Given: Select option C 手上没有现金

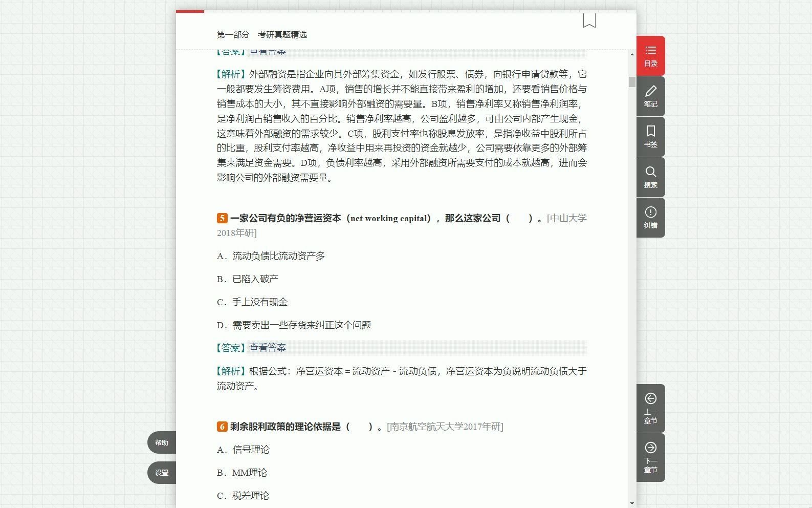Looking at the screenshot, I should (252, 302).
